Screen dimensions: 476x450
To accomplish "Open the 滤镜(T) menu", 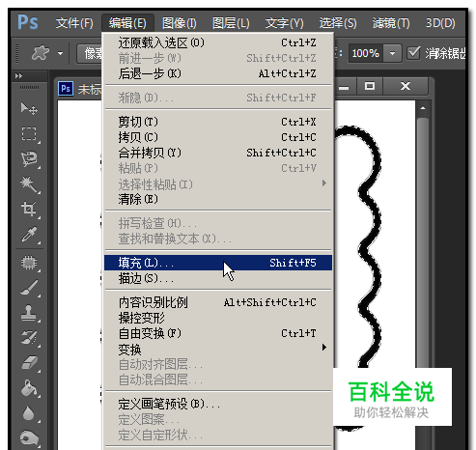I will [391, 23].
